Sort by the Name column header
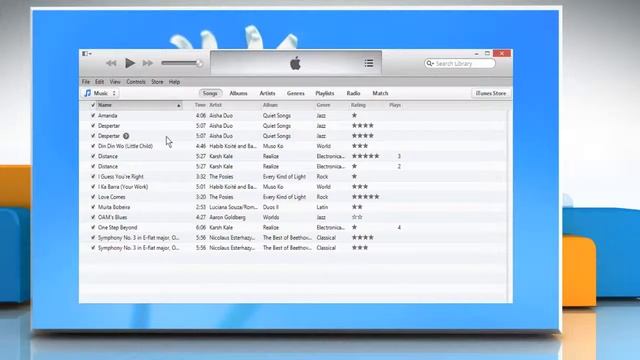This screenshot has height=360, width=640. coord(139,105)
